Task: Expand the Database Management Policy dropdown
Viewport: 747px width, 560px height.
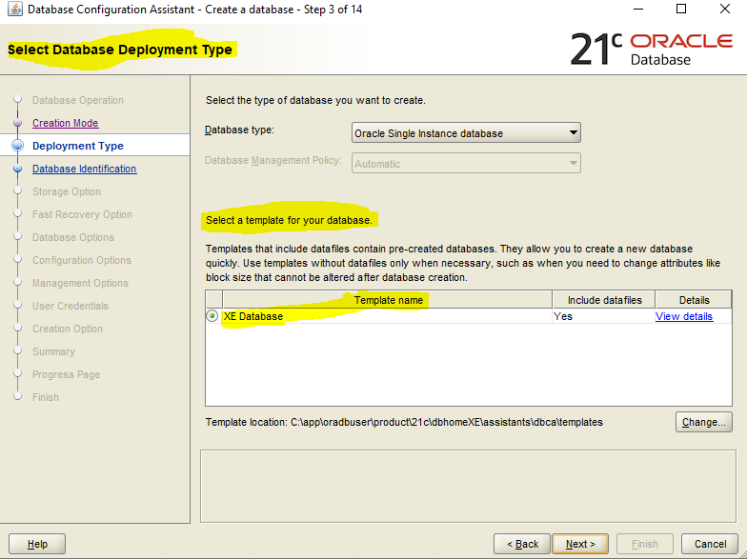Action: (466, 164)
